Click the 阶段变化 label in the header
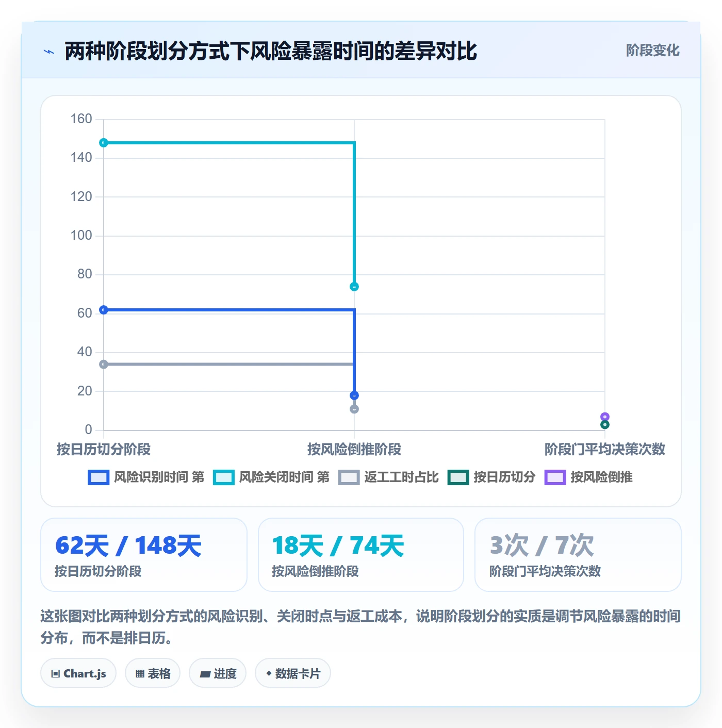The height and width of the screenshot is (728, 722). point(652,51)
